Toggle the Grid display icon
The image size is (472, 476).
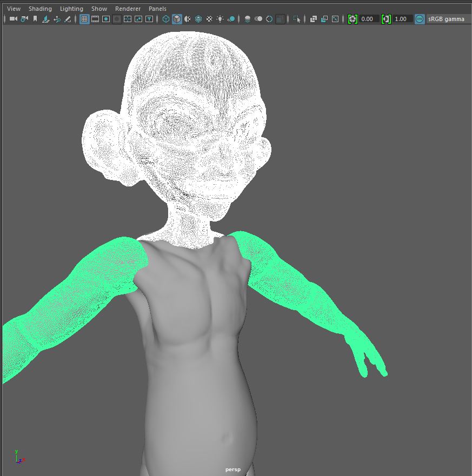[84, 19]
